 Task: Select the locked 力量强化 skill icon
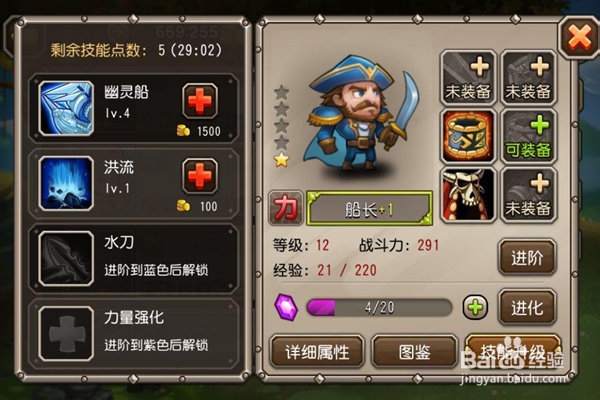coord(66,333)
